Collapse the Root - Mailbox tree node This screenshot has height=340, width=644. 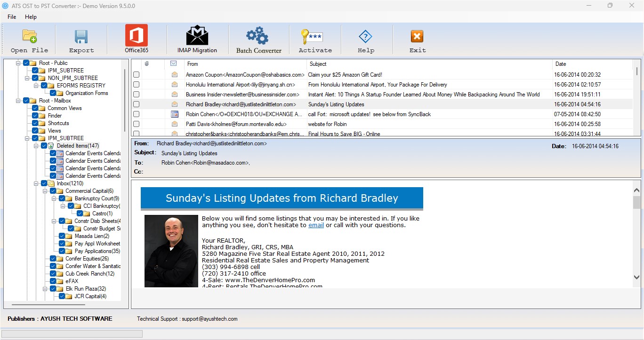tap(18, 101)
